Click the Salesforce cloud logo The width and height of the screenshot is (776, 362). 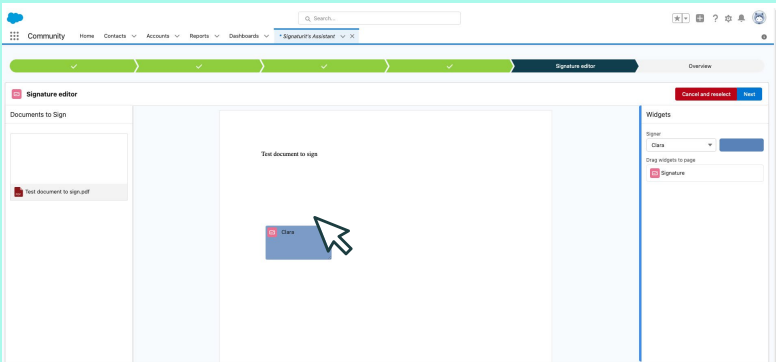point(15,18)
